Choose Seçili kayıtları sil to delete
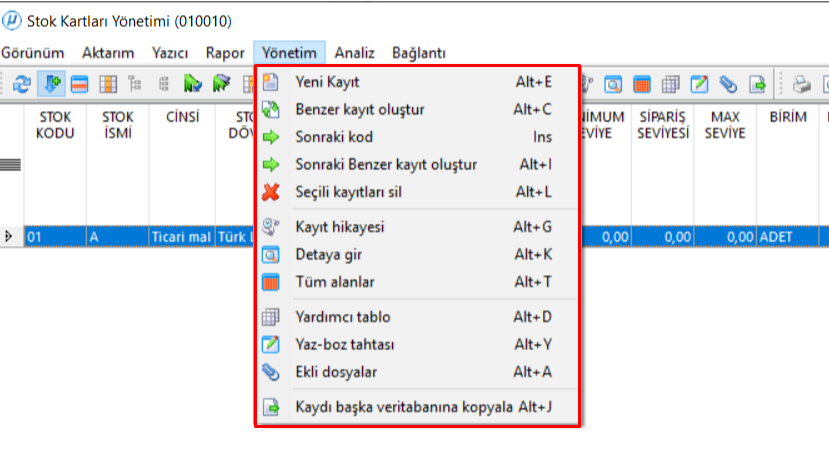The height and width of the screenshot is (460, 829). [x=417, y=192]
